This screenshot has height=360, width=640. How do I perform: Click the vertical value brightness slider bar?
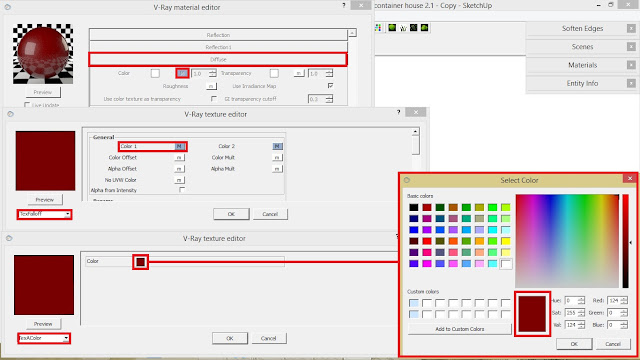coord(625,241)
